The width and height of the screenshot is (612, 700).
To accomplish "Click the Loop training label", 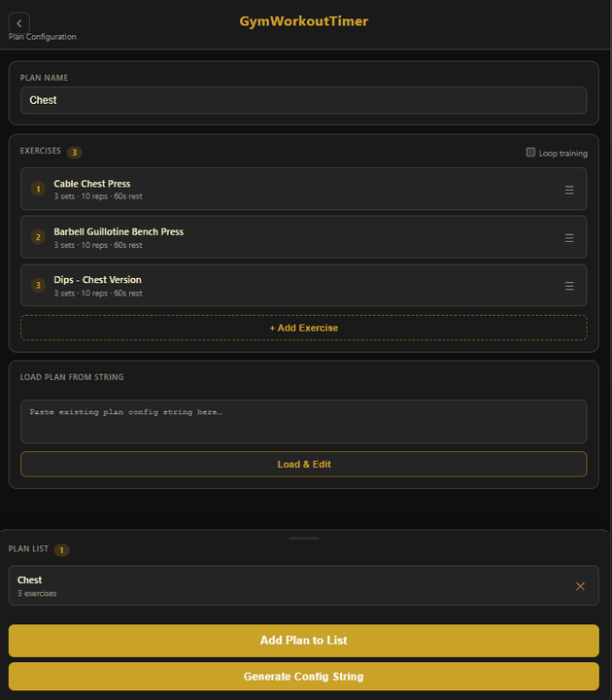I will (562, 154).
